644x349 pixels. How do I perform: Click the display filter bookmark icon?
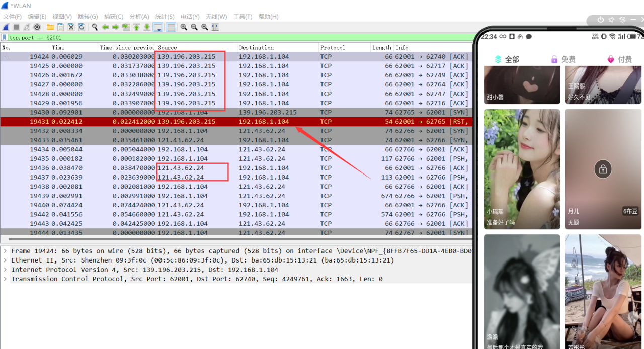(4, 37)
